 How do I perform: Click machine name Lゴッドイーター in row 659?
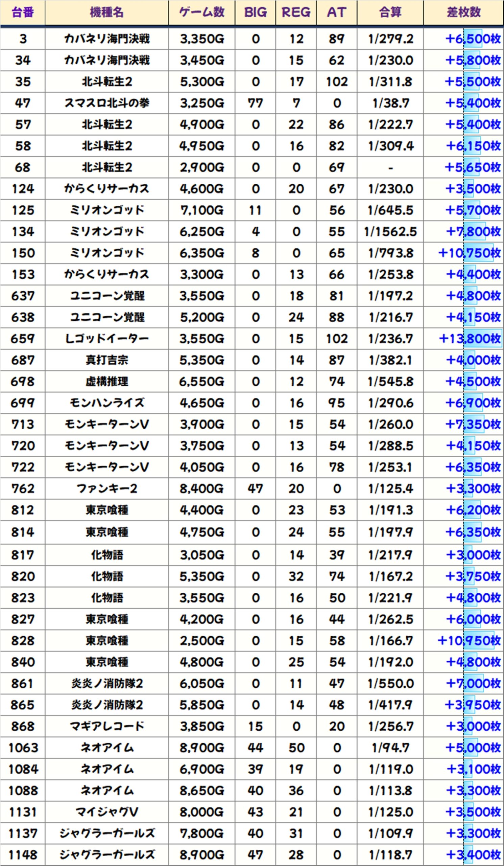coord(106,339)
